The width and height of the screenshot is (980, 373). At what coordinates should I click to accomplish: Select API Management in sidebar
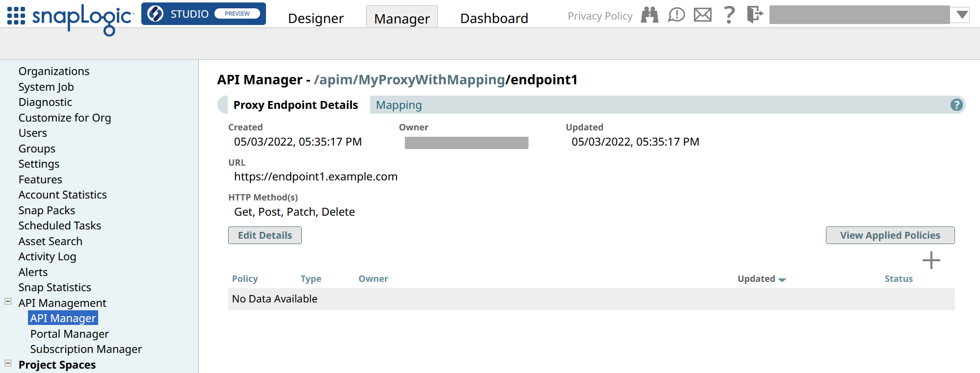[x=62, y=303]
